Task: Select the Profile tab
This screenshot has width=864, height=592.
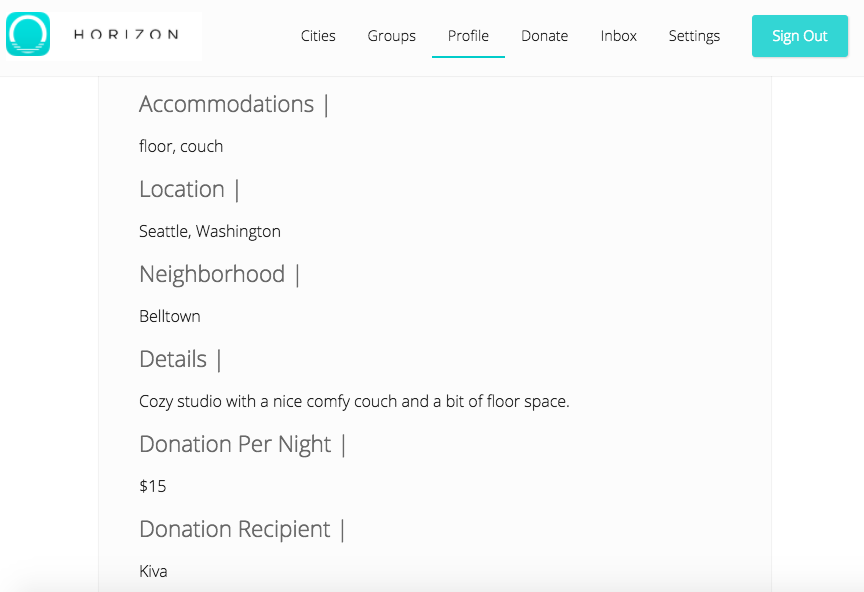Action: (468, 36)
